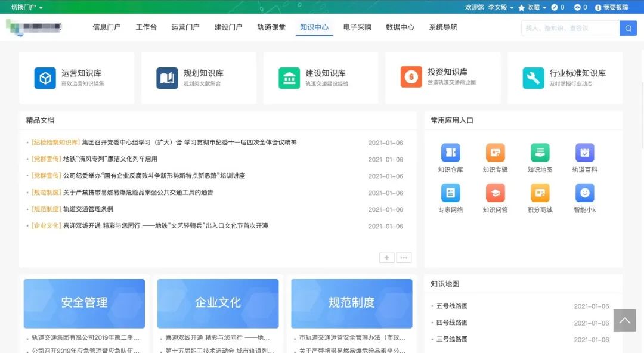Viewport: 644px width, 353px height.
Task: Click the portal logo at top left
Action: [33, 27]
